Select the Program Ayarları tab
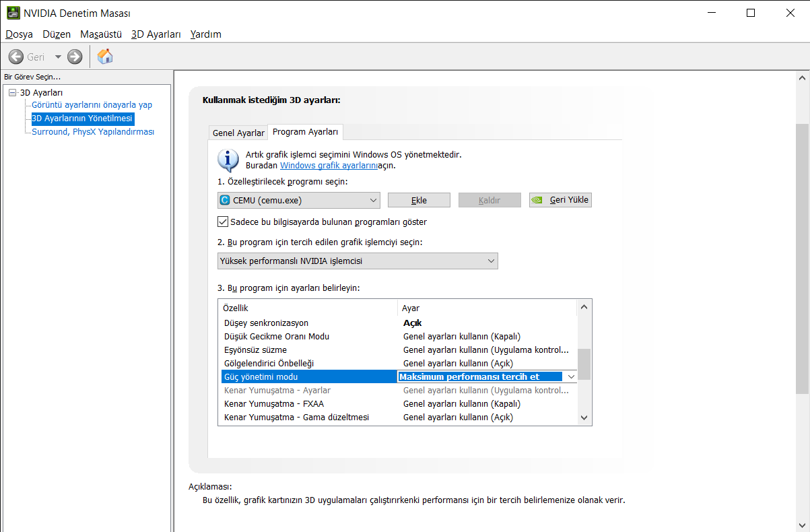Screen dimensions: 810x532 click(x=306, y=131)
